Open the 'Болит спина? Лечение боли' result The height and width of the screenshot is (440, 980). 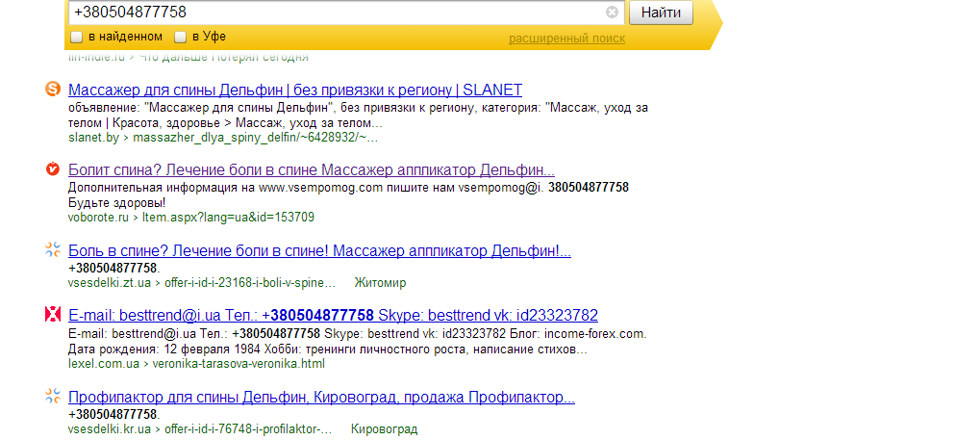click(312, 169)
